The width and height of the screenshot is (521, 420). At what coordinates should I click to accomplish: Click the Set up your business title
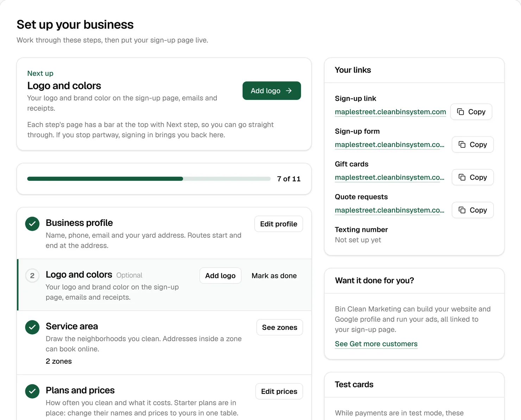[75, 25]
